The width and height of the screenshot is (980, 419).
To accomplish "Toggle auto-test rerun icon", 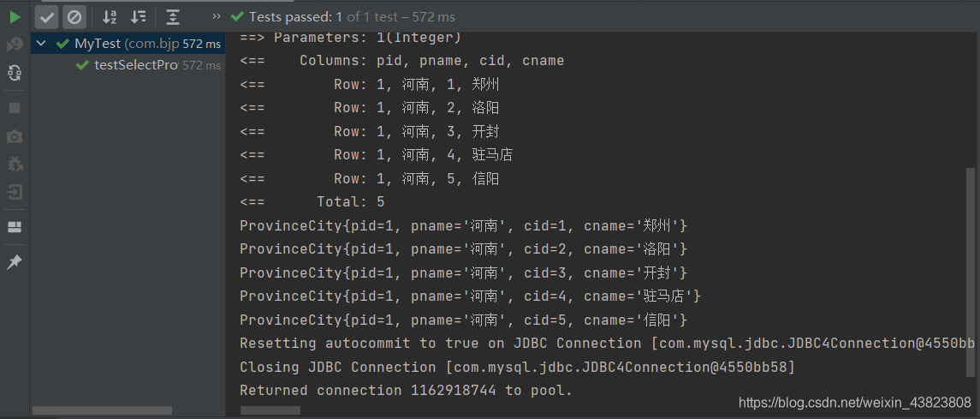I will [15, 73].
